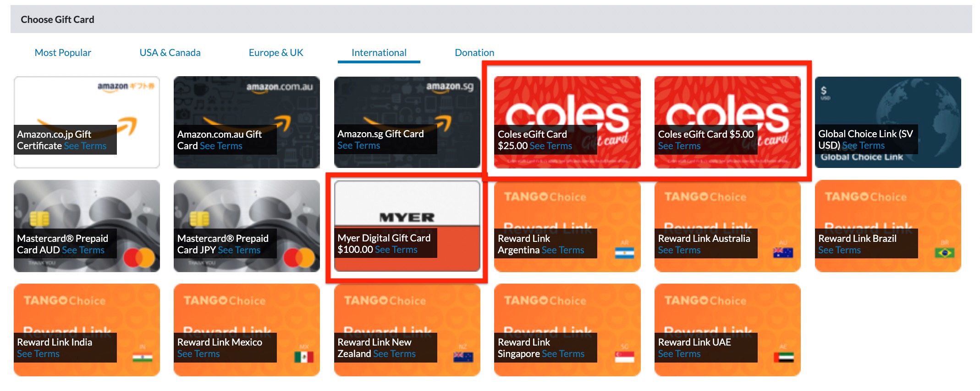Select the Mastercard Prepaid Card JPY
This screenshot has width=980, height=391.
tap(247, 226)
